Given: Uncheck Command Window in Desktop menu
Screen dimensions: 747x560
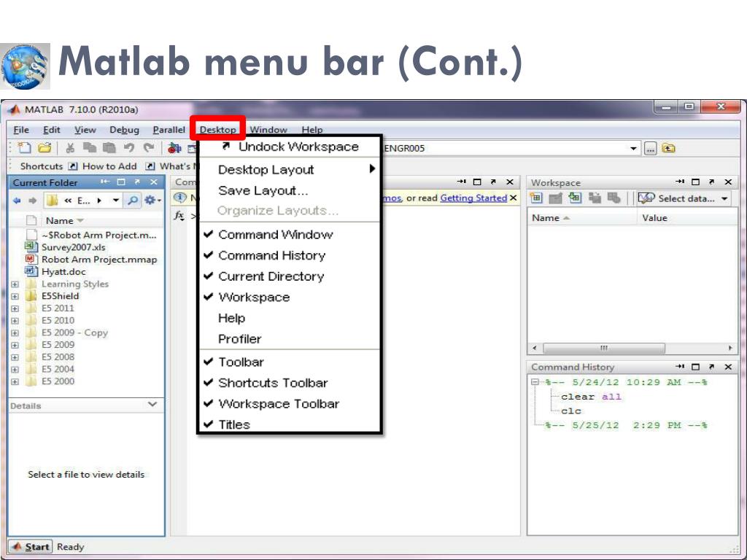Looking at the screenshot, I should pos(289,234).
